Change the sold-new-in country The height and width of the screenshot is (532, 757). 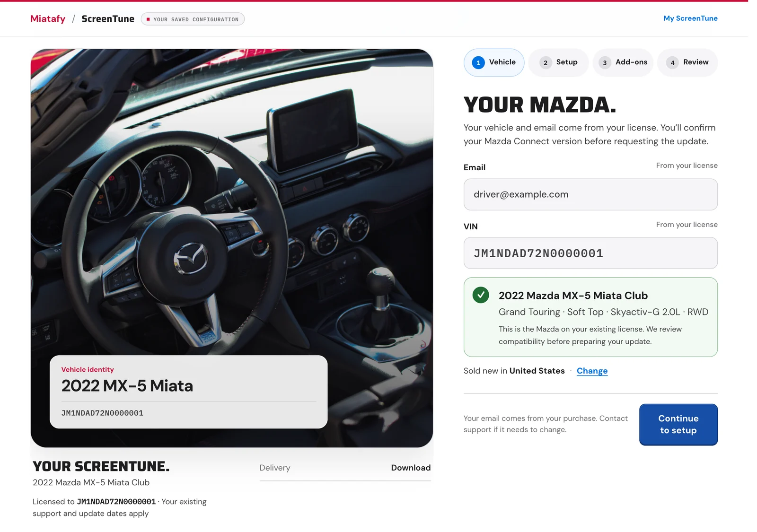pyautogui.click(x=592, y=371)
